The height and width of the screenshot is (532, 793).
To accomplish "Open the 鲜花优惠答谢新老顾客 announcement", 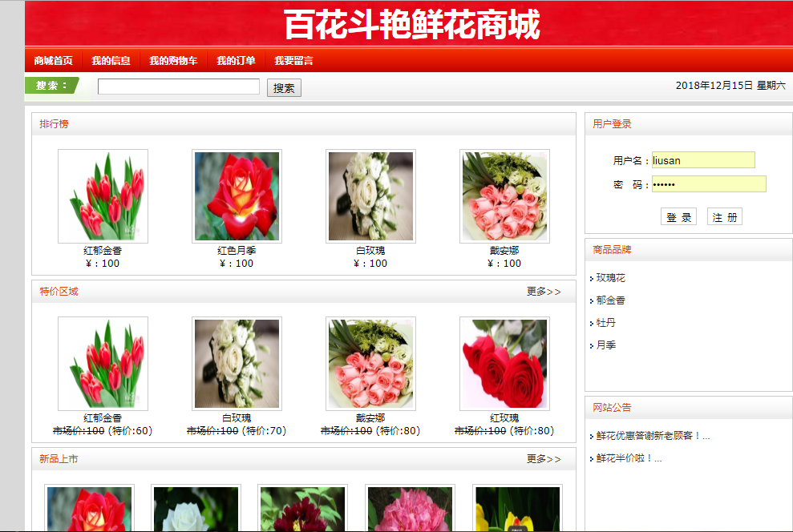I will point(653,436).
